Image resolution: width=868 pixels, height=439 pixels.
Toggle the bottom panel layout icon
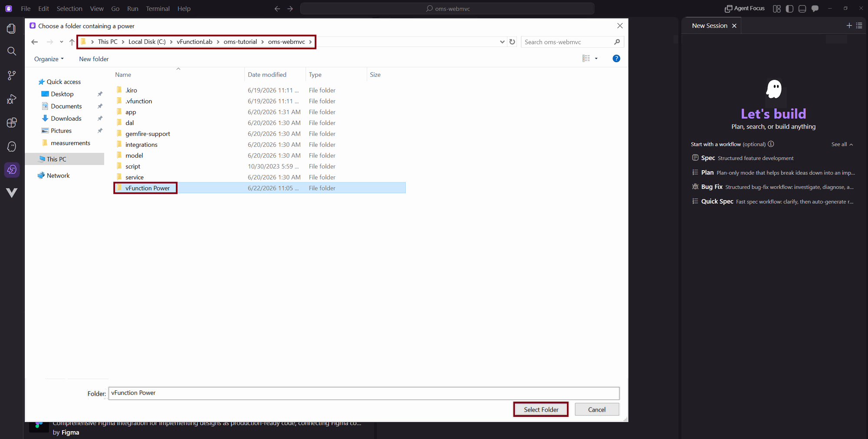[802, 9]
